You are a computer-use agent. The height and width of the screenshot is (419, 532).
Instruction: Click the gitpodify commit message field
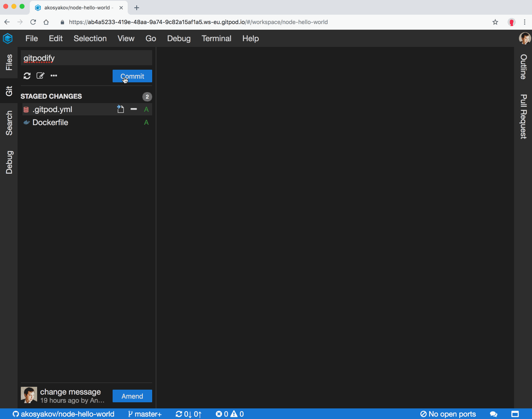tap(86, 58)
